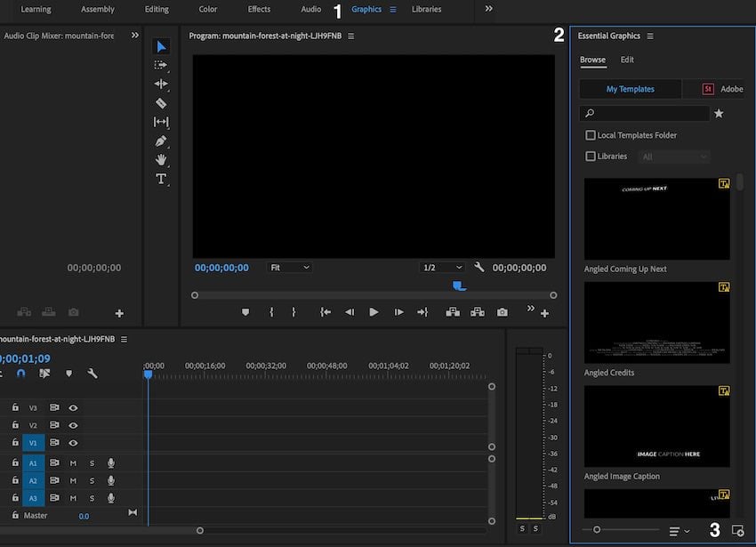The height and width of the screenshot is (547, 756).
Task: Click the My Templates button
Action: coord(631,89)
